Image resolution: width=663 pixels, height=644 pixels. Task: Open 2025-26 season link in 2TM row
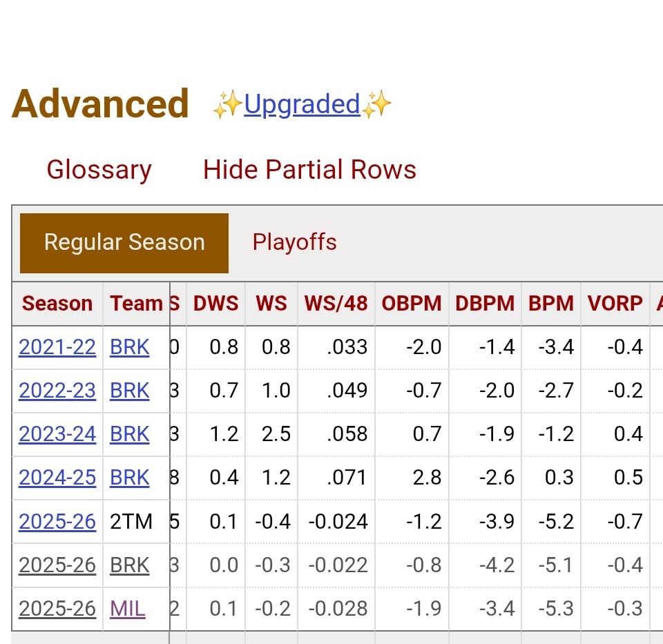[x=57, y=522]
